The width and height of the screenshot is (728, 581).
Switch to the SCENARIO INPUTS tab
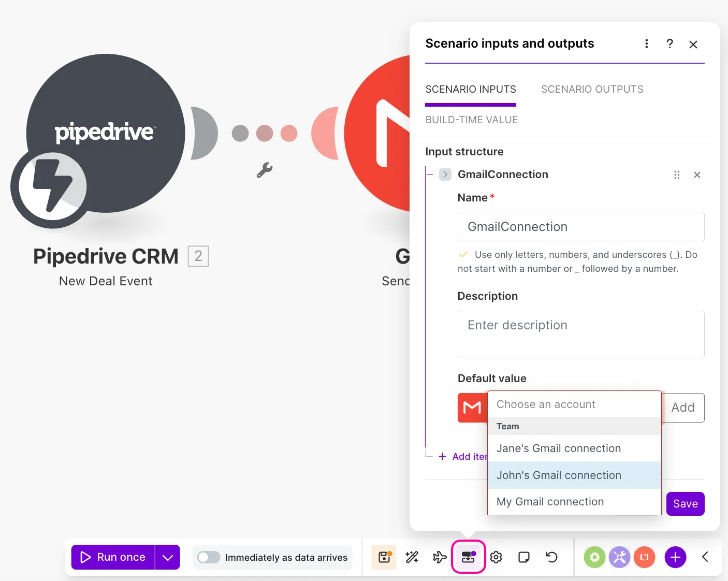click(x=471, y=90)
